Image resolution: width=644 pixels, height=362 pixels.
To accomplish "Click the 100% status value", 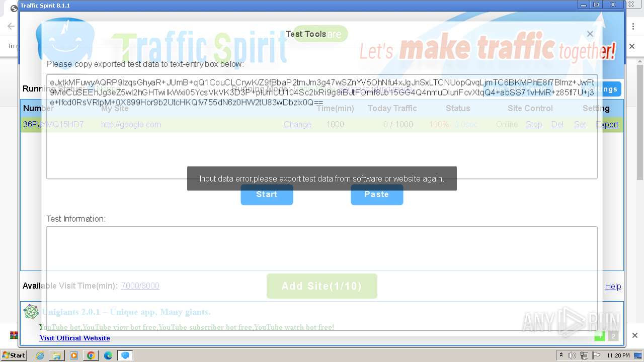I will 439,124.
